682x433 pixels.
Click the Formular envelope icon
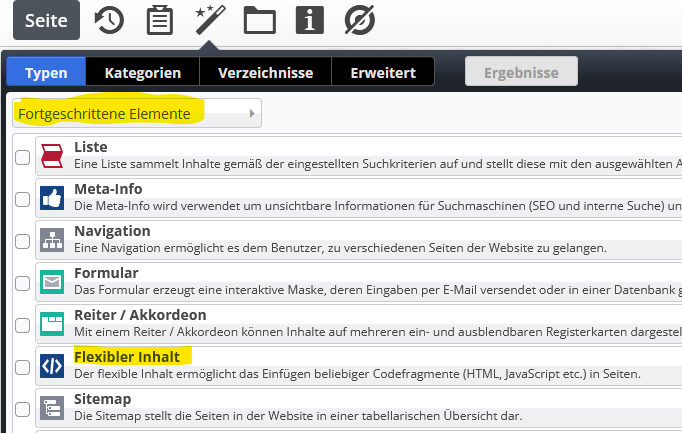[x=52, y=282]
